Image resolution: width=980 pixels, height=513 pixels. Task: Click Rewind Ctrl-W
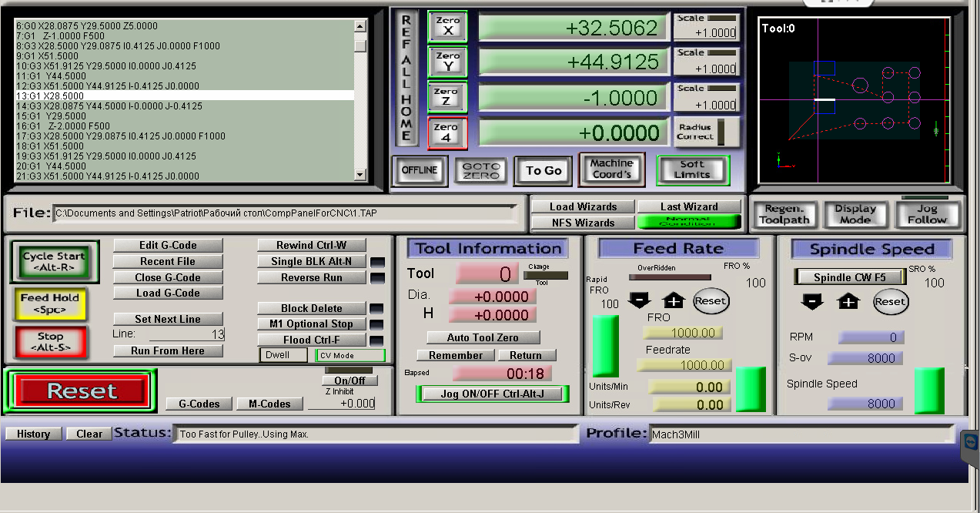tap(311, 245)
